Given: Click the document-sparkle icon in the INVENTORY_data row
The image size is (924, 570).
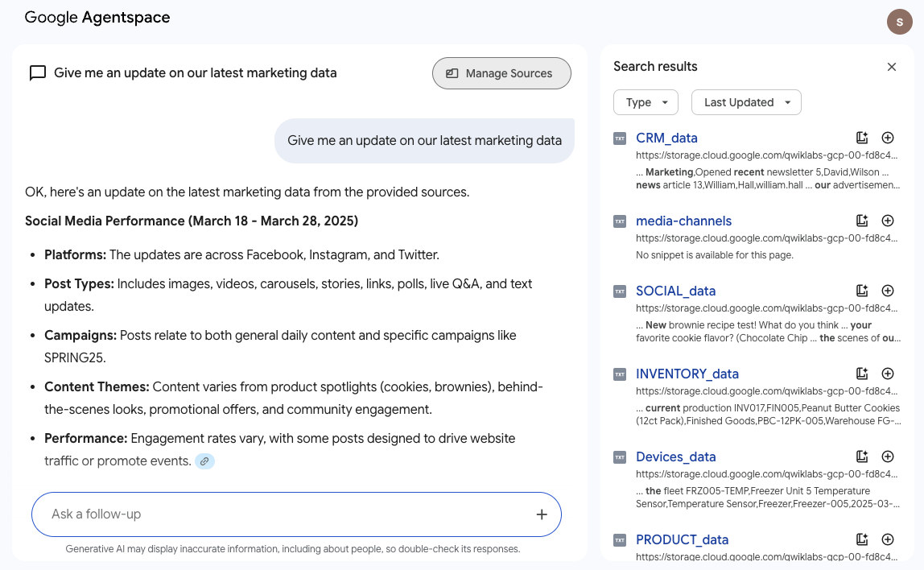Looking at the screenshot, I should point(862,373).
